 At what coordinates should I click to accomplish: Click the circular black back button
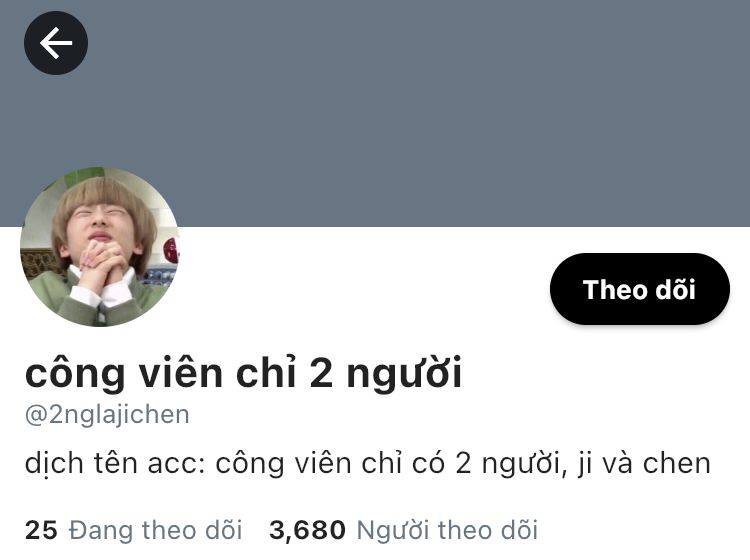(x=56, y=43)
